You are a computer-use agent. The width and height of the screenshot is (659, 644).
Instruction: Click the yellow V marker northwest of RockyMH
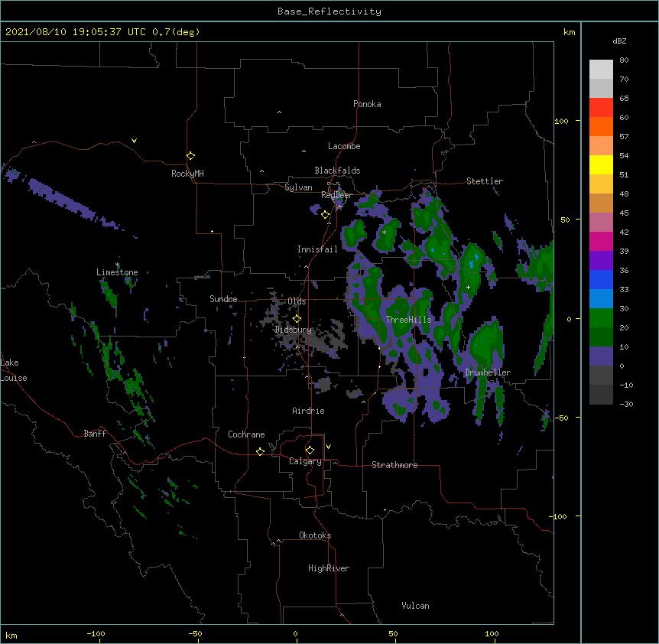pyautogui.click(x=134, y=141)
